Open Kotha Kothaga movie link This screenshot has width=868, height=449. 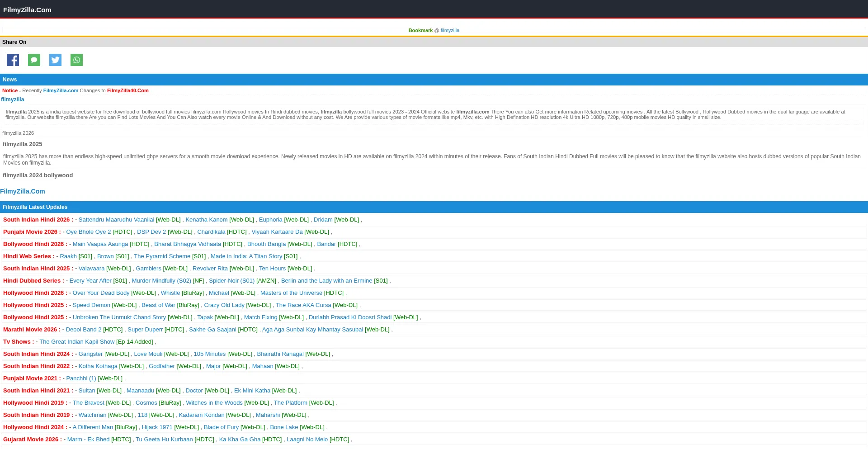(98, 366)
